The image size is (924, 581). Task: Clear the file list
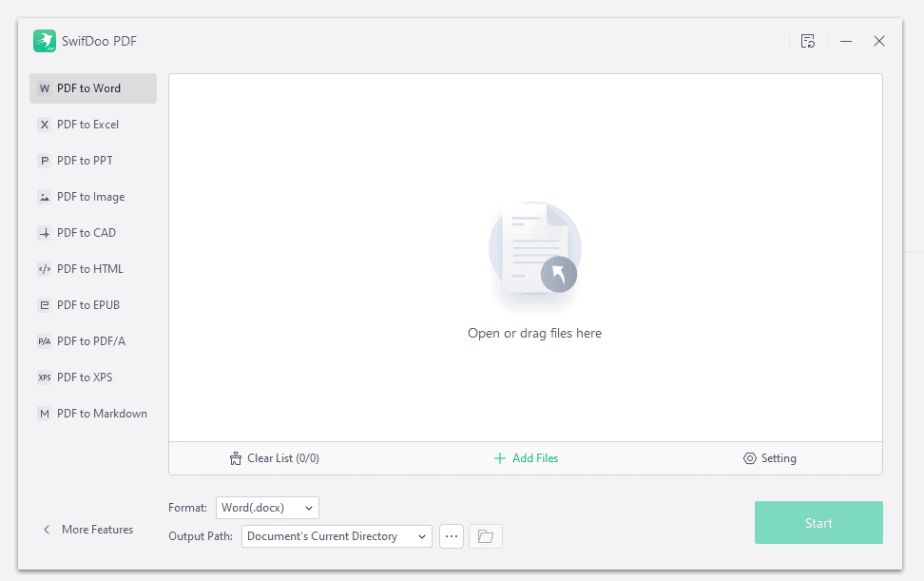[274, 457]
